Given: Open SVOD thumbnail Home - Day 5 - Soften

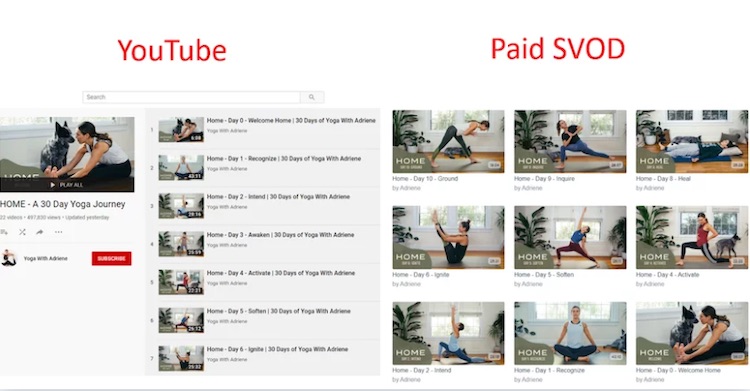Looking at the screenshot, I should (x=570, y=237).
